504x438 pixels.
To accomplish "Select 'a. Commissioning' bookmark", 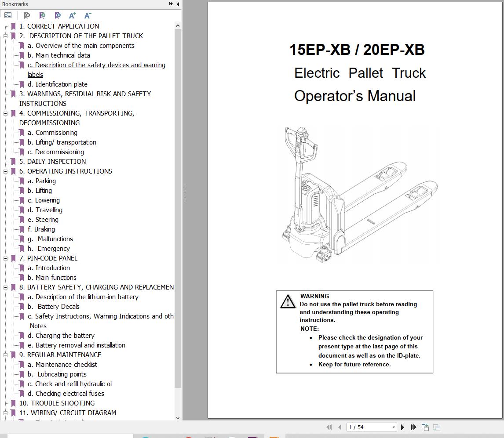I will coord(52,133).
